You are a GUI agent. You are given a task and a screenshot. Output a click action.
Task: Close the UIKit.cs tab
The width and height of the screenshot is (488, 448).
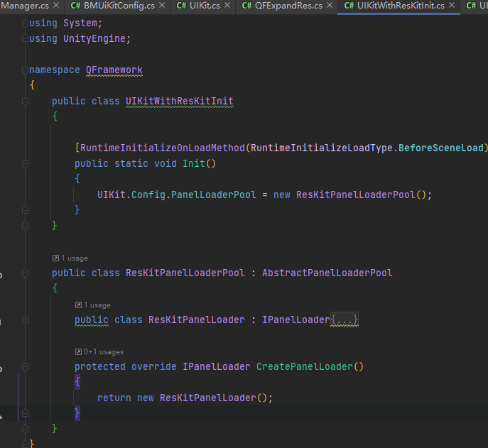[227, 5]
